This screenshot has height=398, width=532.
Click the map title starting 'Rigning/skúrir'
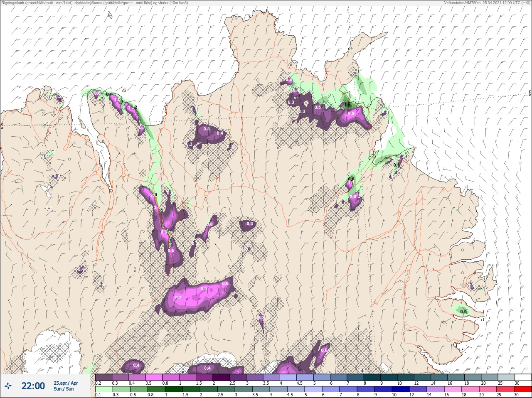pos(95,3)
